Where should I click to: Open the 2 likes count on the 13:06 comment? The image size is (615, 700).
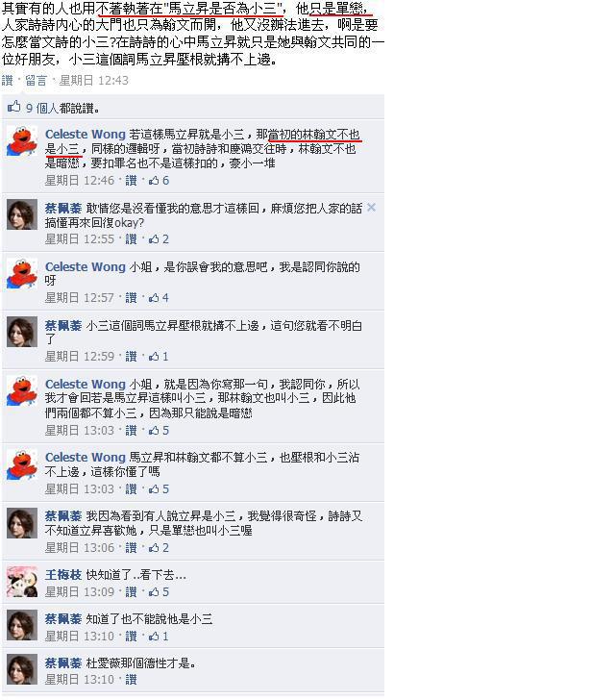point(160,548)
